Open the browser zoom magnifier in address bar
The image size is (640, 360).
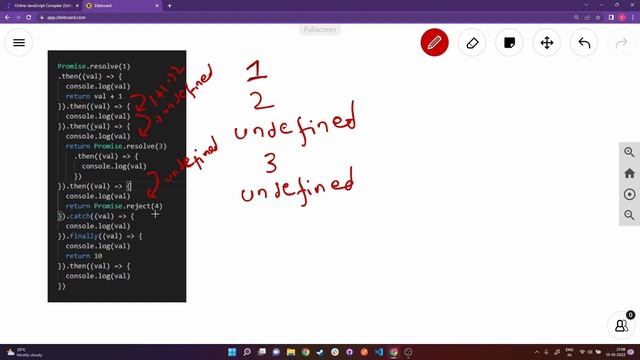(x=576, y=18)
